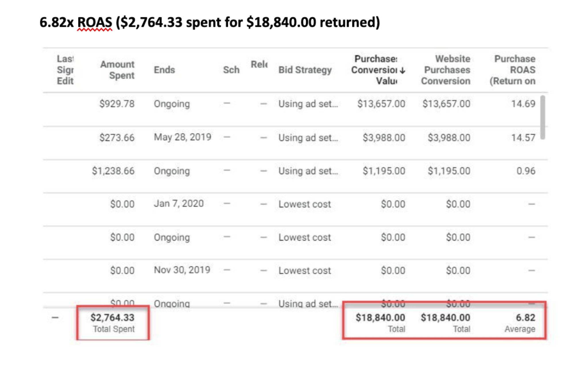Click the 0.96 ROAS value

pos(526,171)
